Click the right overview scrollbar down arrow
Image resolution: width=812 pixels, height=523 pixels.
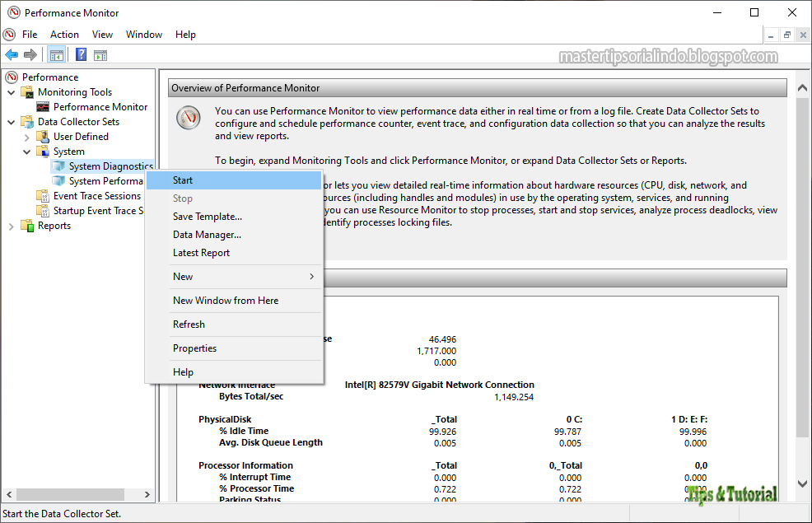click(801, 485)
